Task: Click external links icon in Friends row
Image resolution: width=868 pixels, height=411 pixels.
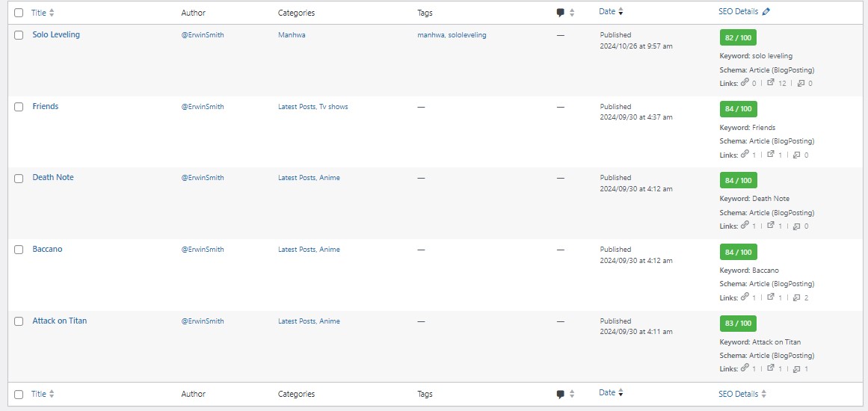Action: click(771, 155)
